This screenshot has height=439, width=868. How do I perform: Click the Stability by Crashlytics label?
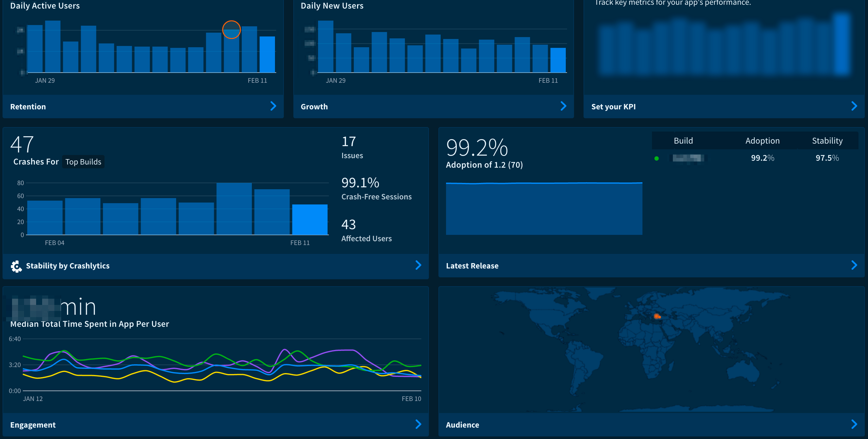pos(68,266)
